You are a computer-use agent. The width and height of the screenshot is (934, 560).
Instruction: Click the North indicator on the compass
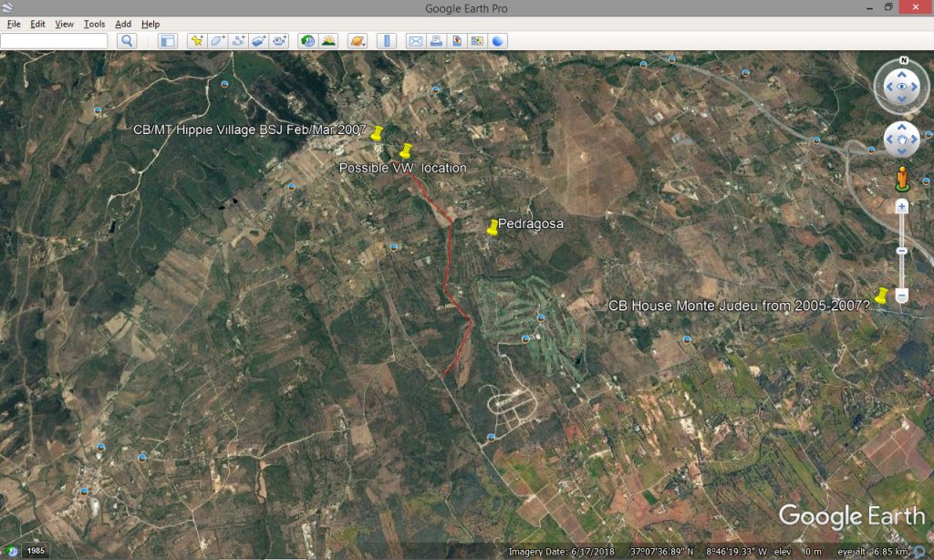pos(903,61)
